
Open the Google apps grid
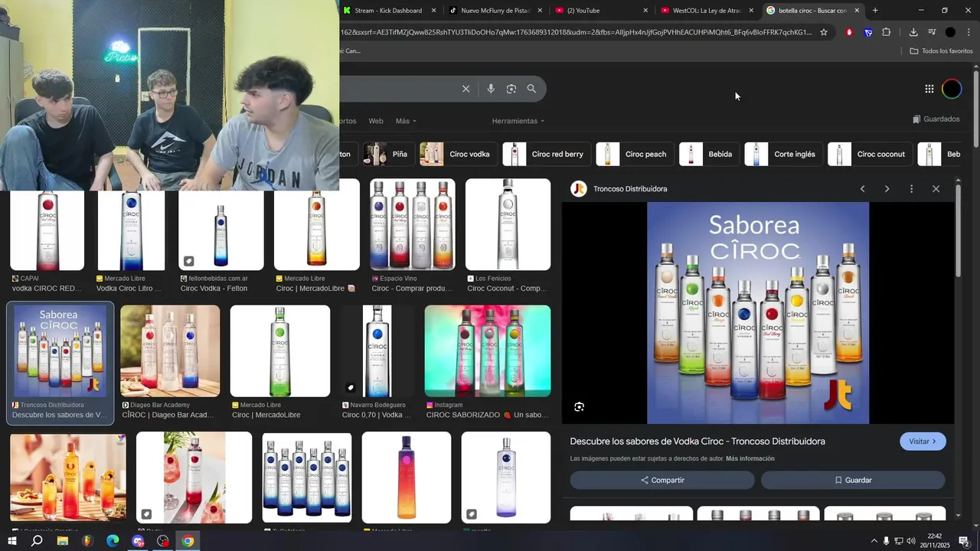929,89
